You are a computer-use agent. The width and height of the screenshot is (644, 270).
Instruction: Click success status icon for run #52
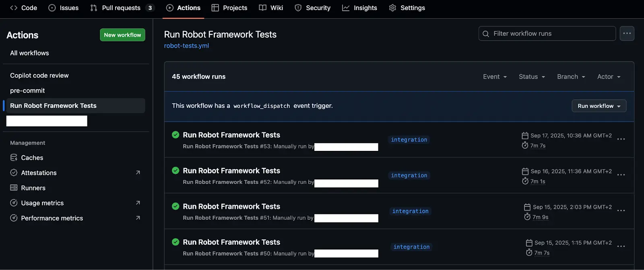pos(175,171)
